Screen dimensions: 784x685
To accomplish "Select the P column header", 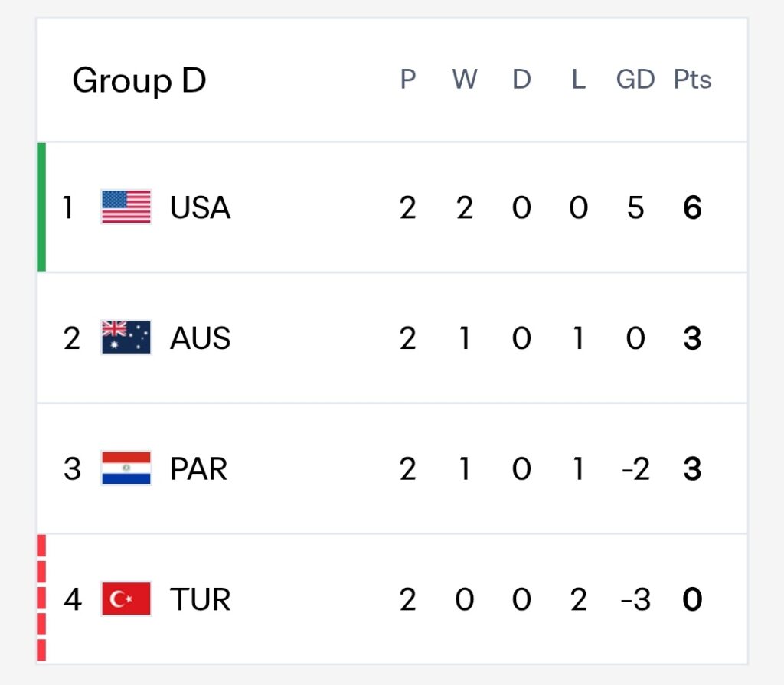I will (408, 80).
